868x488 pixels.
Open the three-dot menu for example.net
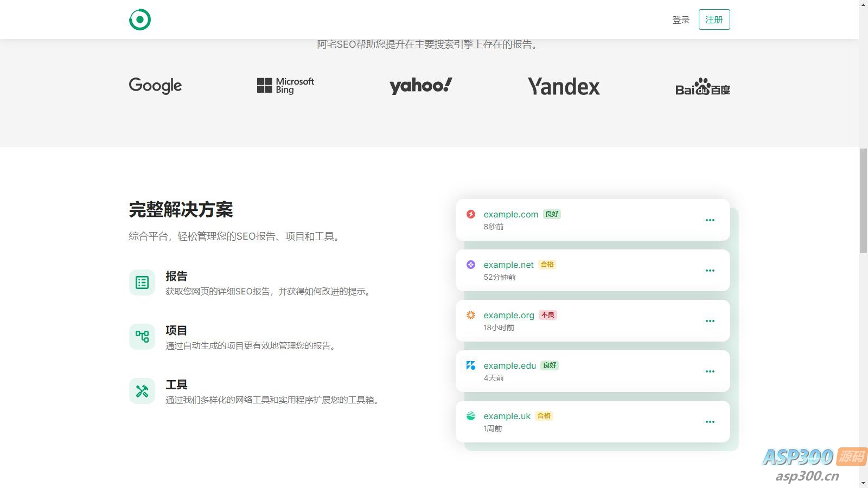pos(710,271)
